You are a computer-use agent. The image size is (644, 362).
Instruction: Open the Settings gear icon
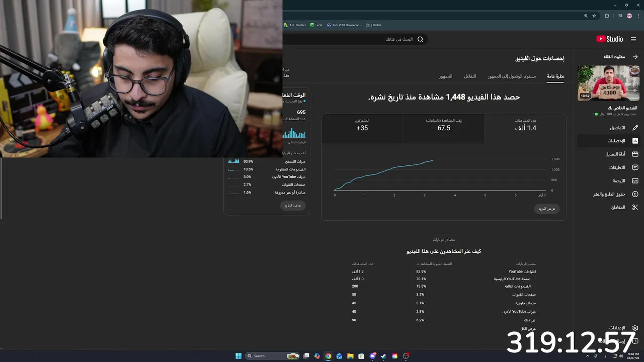point(635,328)
